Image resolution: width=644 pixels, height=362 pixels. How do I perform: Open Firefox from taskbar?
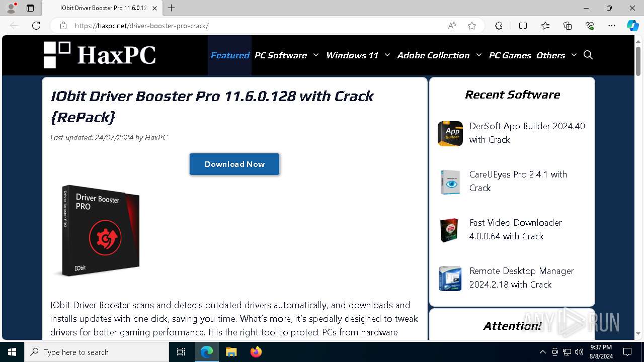(x=256, y=352)
